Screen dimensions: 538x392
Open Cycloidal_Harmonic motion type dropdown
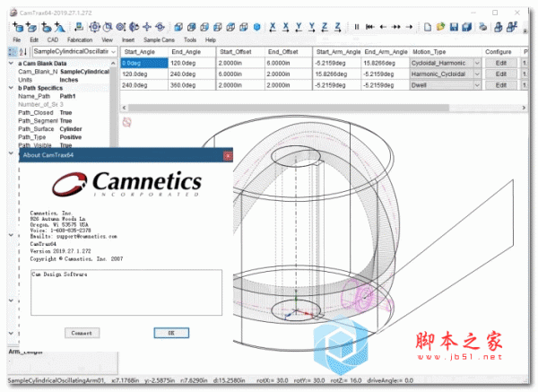point(477,63)
